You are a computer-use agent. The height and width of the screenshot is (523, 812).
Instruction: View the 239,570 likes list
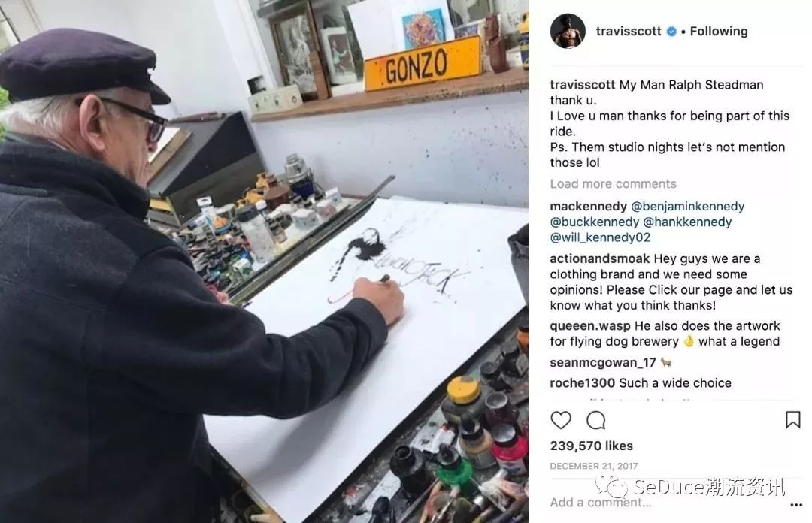pos(592,446)
